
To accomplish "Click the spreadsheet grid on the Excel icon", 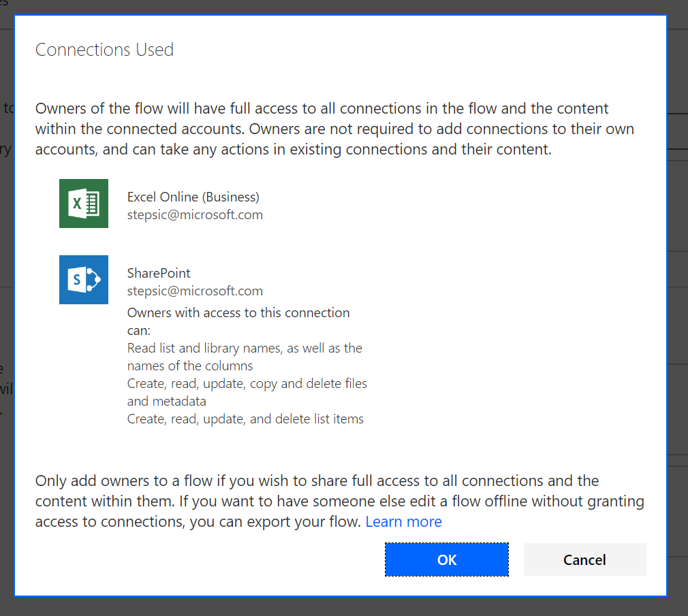I will (92, 203).
